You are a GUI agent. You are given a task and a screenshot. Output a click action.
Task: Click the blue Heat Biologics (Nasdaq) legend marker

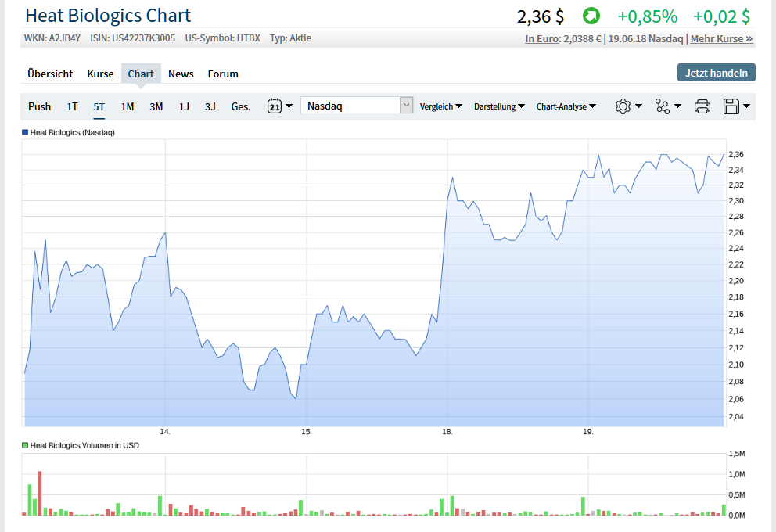(25, 133)
